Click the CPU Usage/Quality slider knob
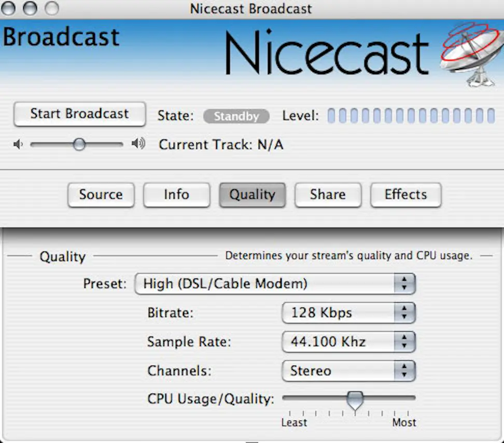 tap(355, 398)
